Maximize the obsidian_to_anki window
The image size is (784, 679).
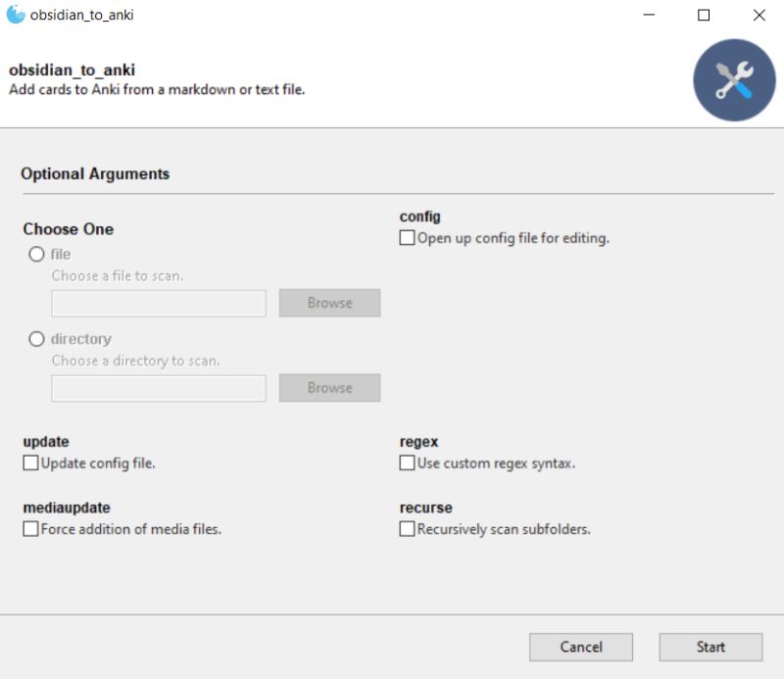tap(704, 15)
